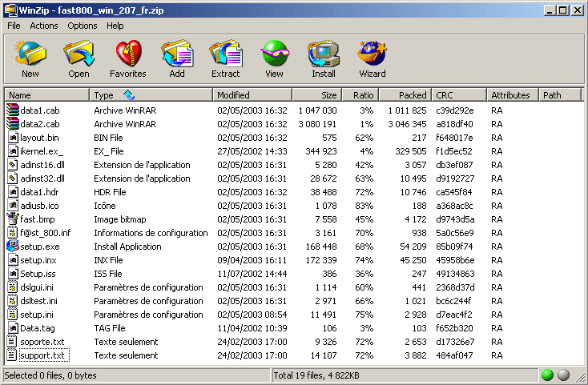588x385 pixels.
Task: Sort by the Ratio column header
Action: pos(360,95)
